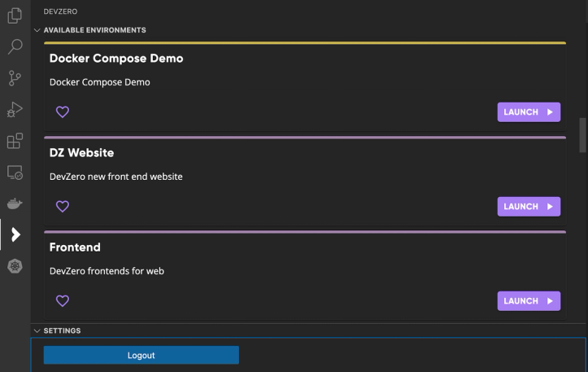
Task: Click the Logout button
Action: pos(142,355)
